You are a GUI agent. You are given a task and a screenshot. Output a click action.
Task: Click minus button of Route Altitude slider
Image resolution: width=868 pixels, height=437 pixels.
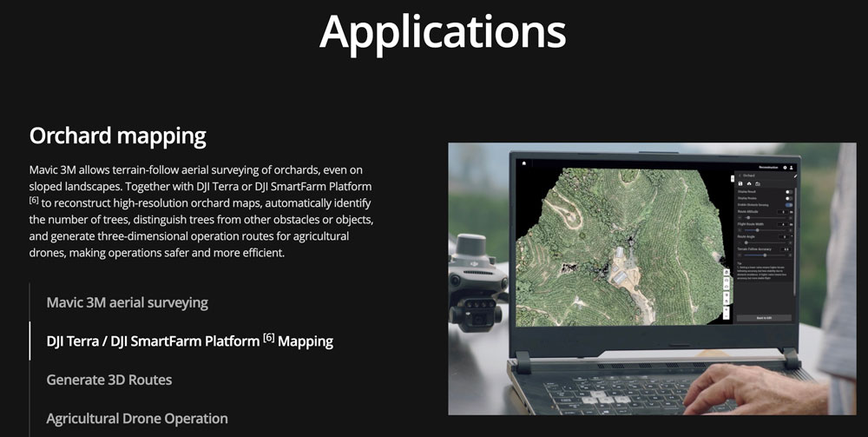click(x=740, y=218)
